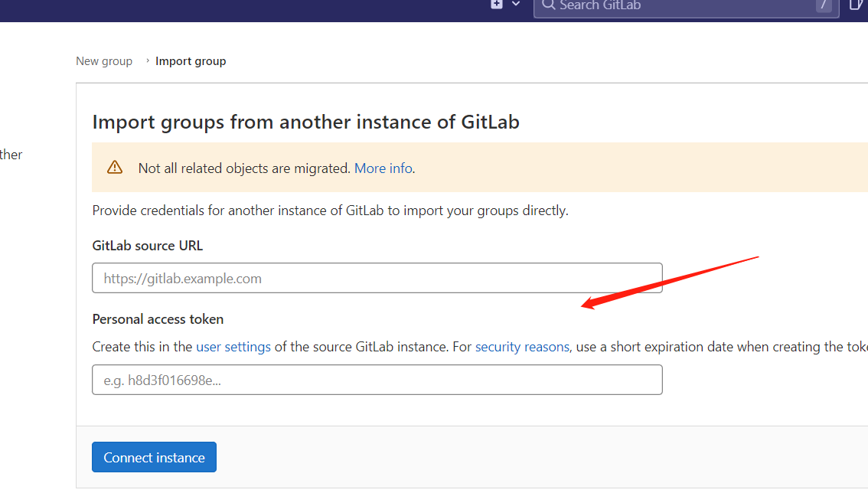Click the Not all related objects warning text
868x493 pixels.
click(x=244, y=168)
